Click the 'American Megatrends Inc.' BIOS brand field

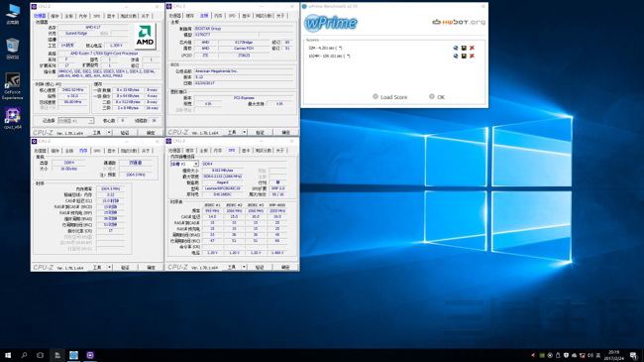coord(244,71)
